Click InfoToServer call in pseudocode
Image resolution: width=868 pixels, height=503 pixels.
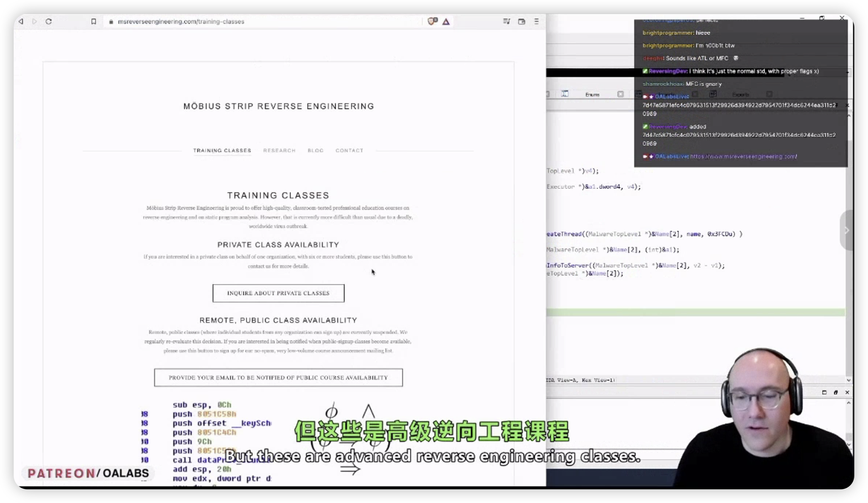click(568, 266)
